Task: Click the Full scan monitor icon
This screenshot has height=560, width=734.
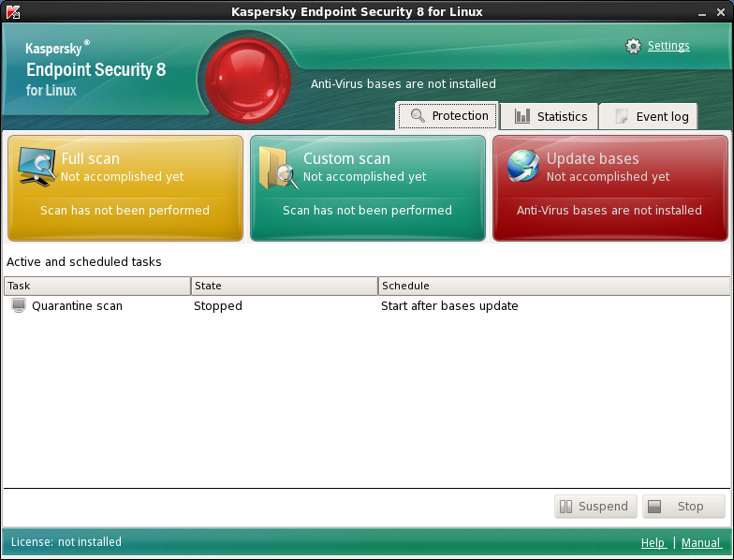Action: click(37, 167)
